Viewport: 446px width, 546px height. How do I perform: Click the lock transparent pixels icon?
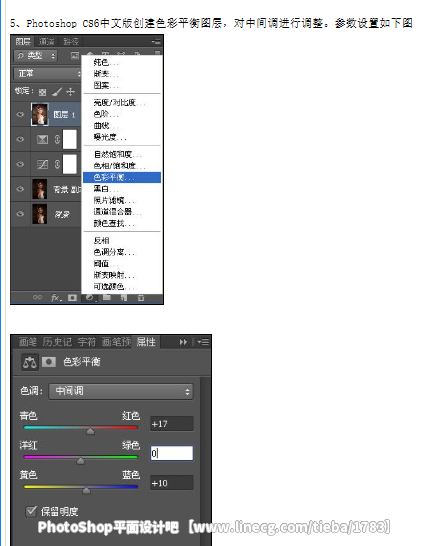point(42,92)
